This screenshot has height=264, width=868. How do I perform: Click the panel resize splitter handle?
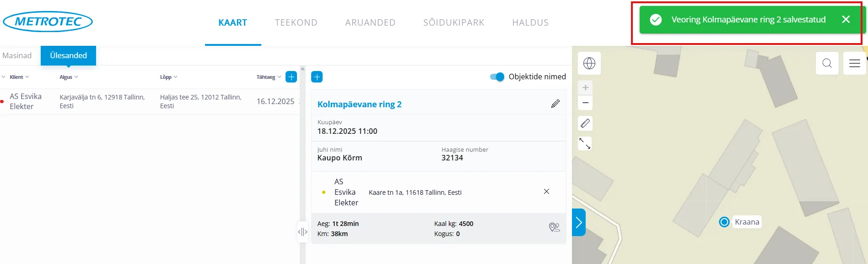[302, 232]
